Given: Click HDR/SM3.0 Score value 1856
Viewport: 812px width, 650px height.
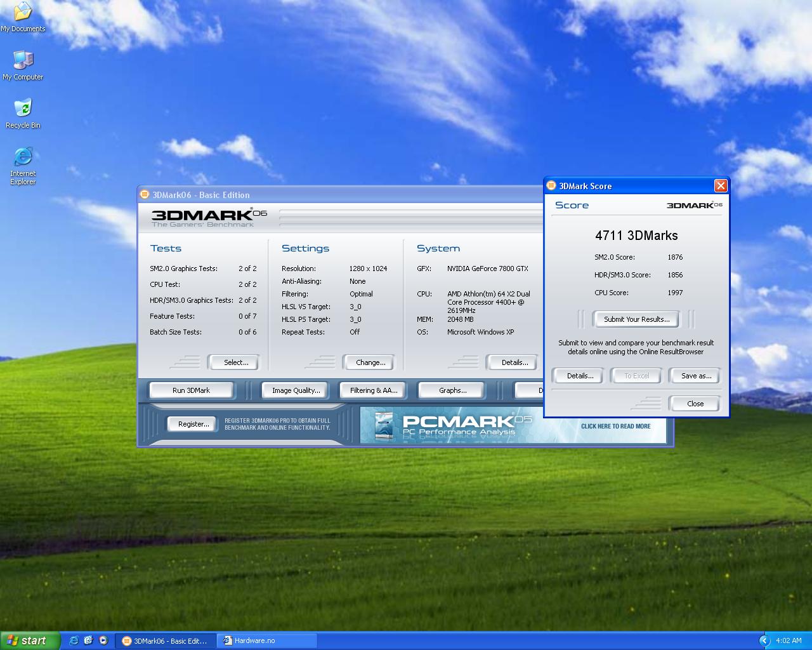Looking at the screenshot, I should [x=675, y=275].
